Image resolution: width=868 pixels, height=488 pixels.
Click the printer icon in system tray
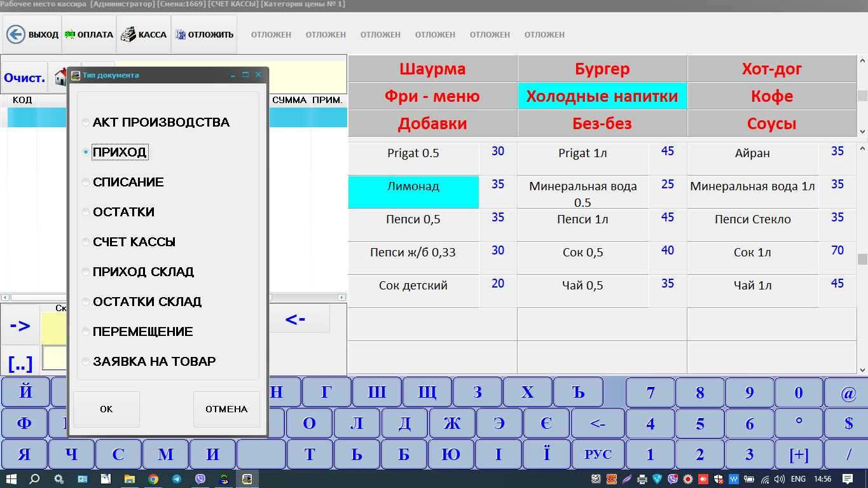click(642, 478)
